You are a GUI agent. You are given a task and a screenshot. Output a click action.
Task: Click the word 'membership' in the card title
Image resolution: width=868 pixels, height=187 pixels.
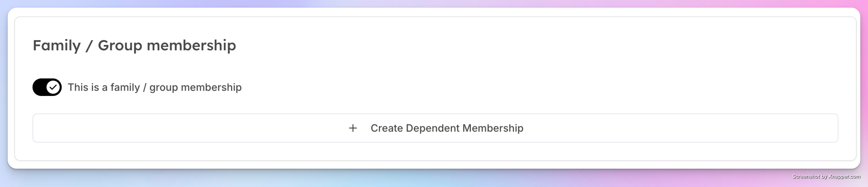pos(191,46)
